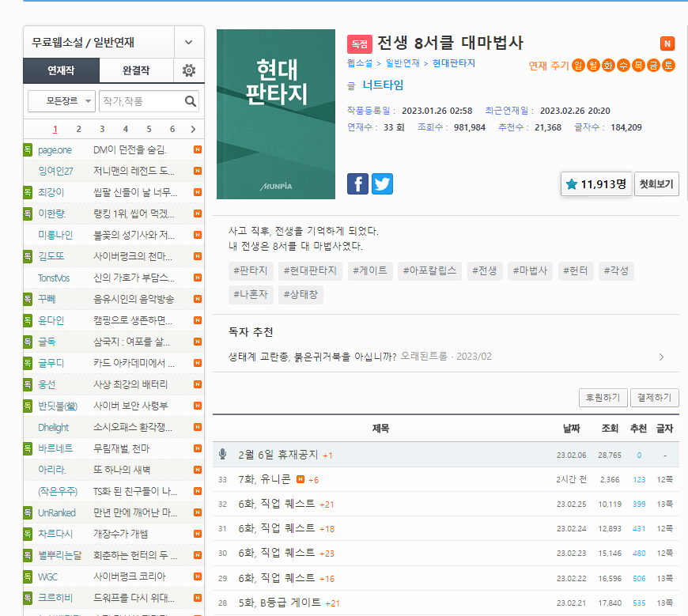Screen dimensions: 688x616
Task: Open notice 2월 6일 휴재공지
Action: tap(278, 455)
